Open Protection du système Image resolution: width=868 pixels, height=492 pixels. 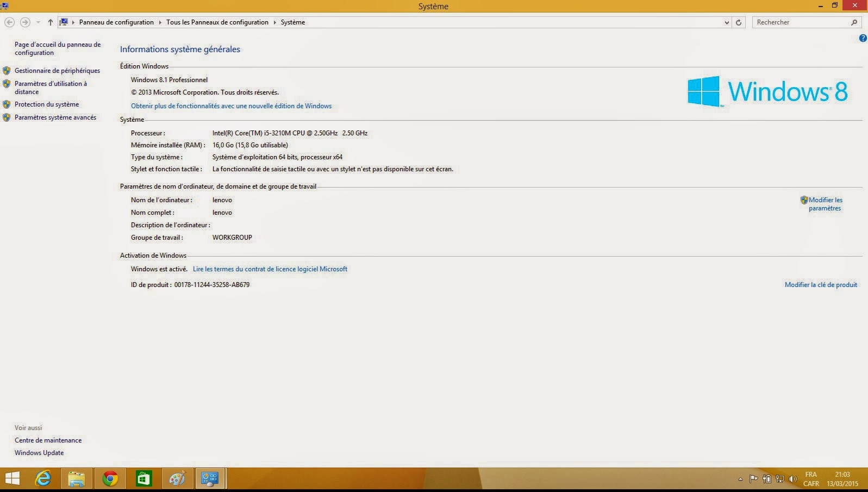point(47,104)
